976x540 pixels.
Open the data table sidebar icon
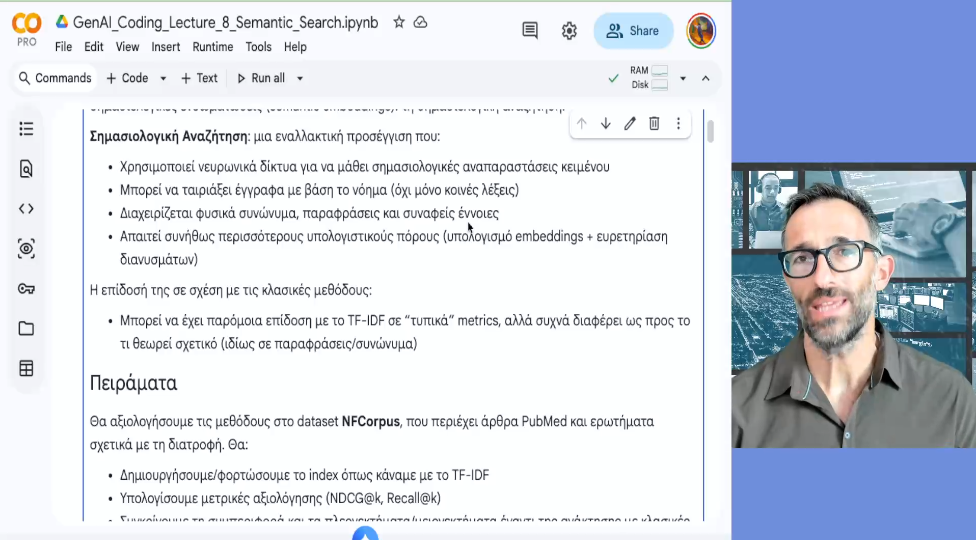(26, 369)
